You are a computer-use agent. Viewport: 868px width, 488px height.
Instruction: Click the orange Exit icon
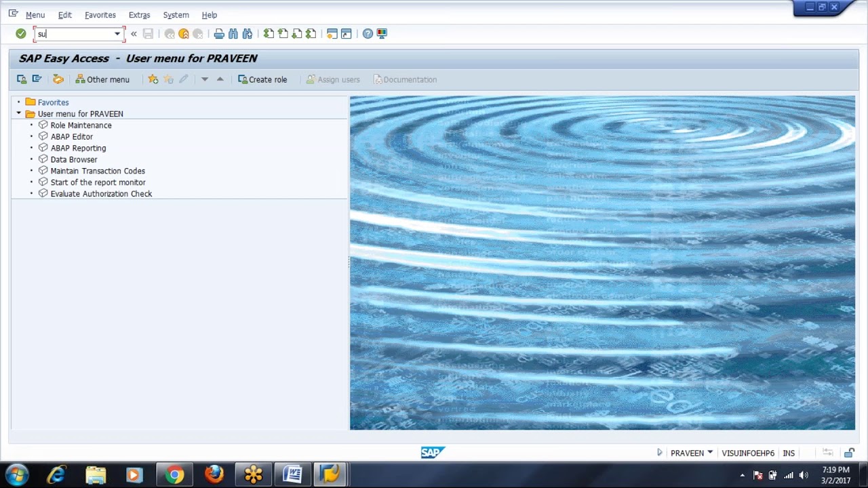pyautogui.click(x=184, y=34)
